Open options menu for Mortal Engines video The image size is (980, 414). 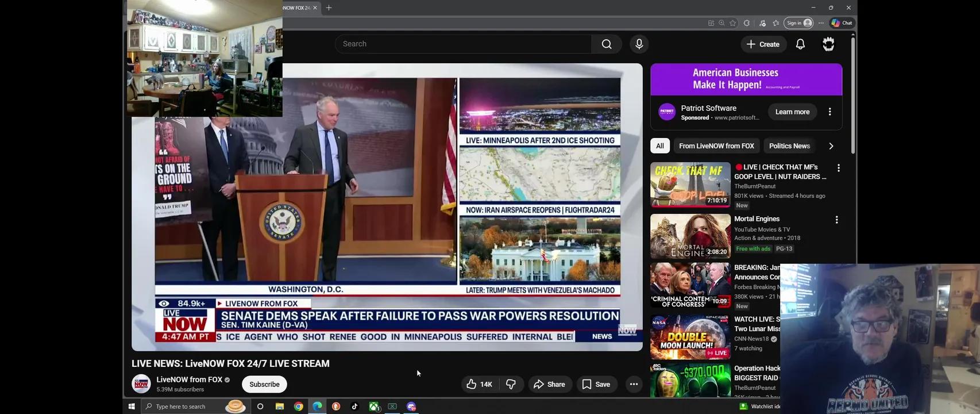[x=836, y=220]
